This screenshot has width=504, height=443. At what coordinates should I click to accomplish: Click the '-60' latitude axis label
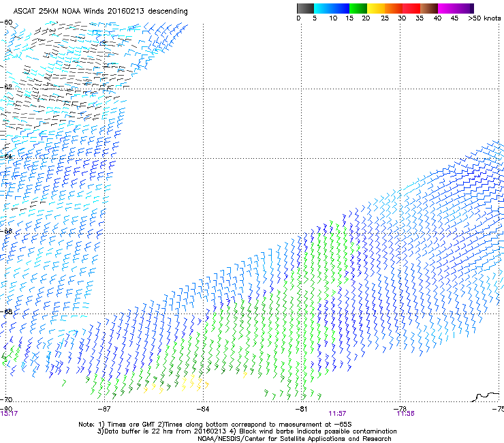pyautogui.click(x=7, y=22)
